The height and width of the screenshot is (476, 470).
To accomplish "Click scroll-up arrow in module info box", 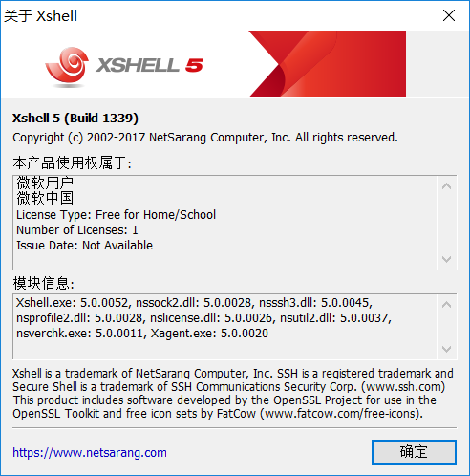I will [447, 305].
